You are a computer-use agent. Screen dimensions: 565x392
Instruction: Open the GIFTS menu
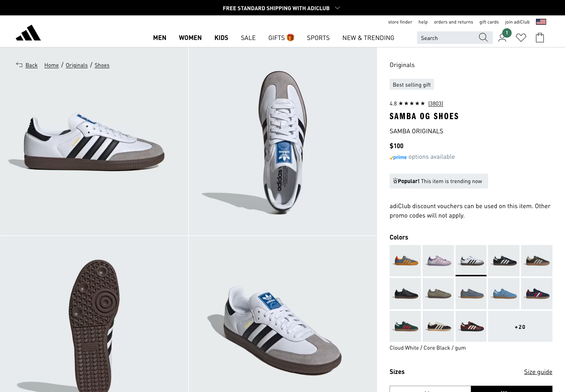(x=281, y=38)
